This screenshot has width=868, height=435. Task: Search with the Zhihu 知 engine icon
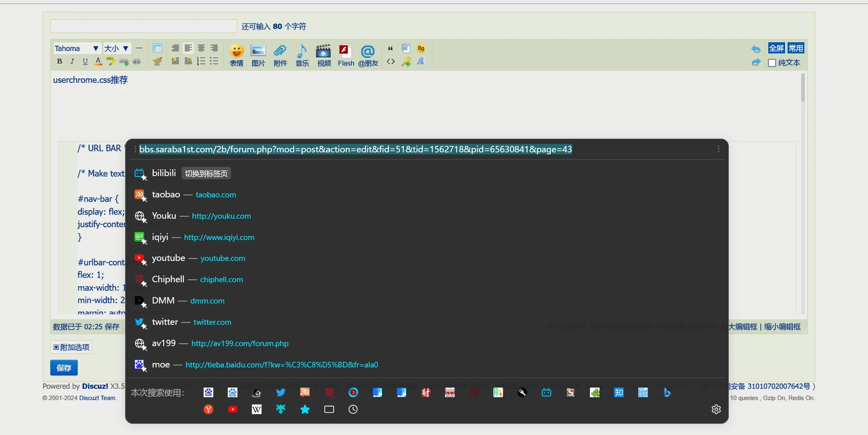pyautogui.click(x=619, y=392)
